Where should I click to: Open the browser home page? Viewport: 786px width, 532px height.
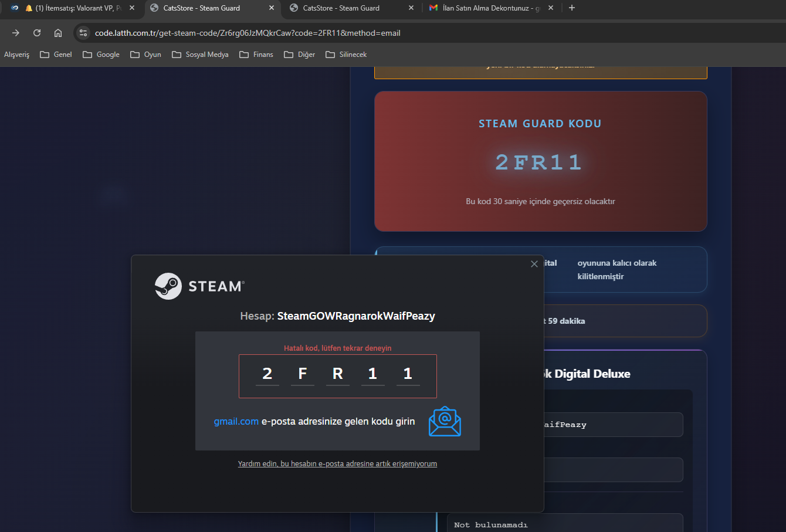(57, 33)
